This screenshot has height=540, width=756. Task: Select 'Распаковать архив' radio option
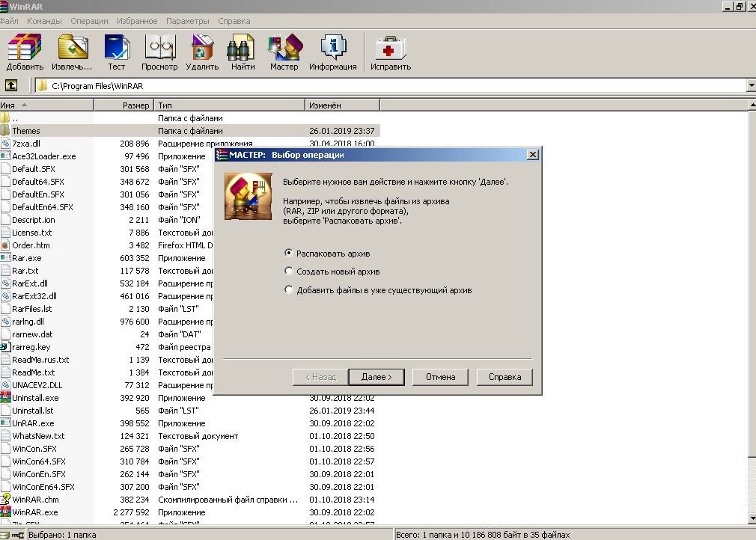click(x=288, y=253)
